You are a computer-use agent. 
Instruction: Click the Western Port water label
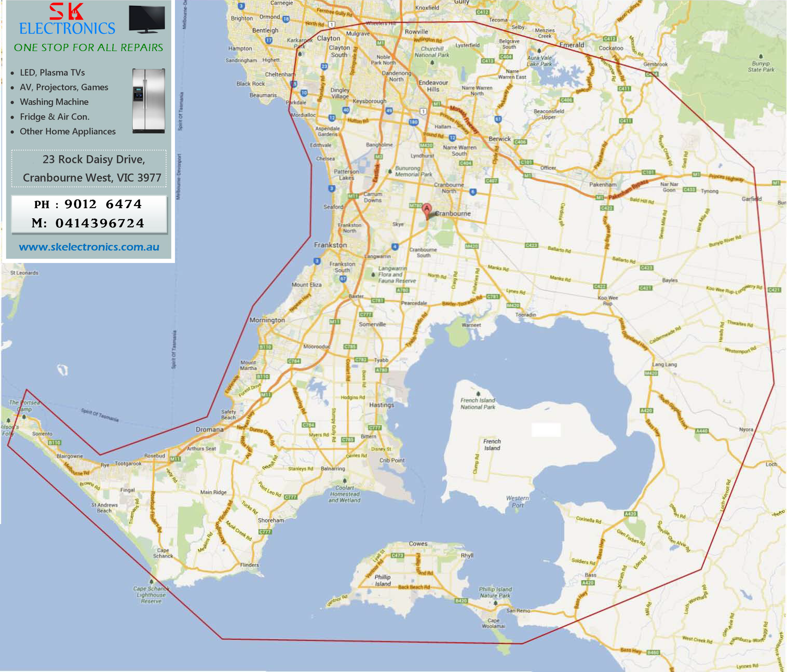[x=517, y=502]
